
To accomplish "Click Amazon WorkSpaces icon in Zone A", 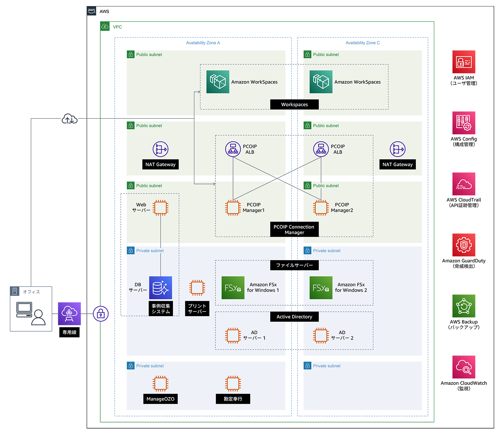I will click(218, 82).
